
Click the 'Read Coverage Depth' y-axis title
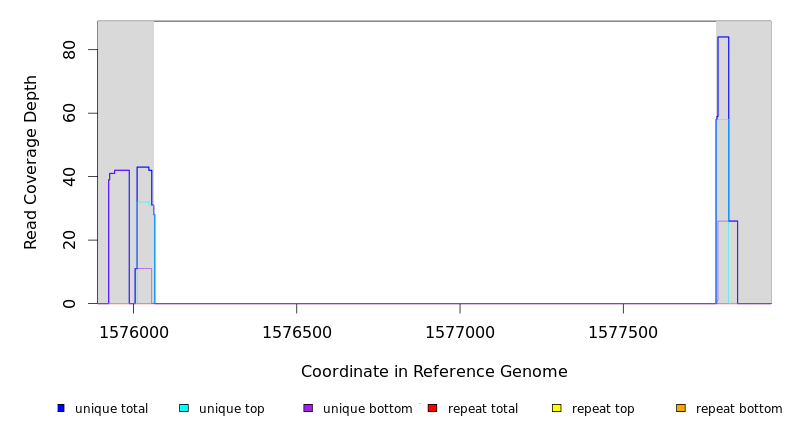31,162
